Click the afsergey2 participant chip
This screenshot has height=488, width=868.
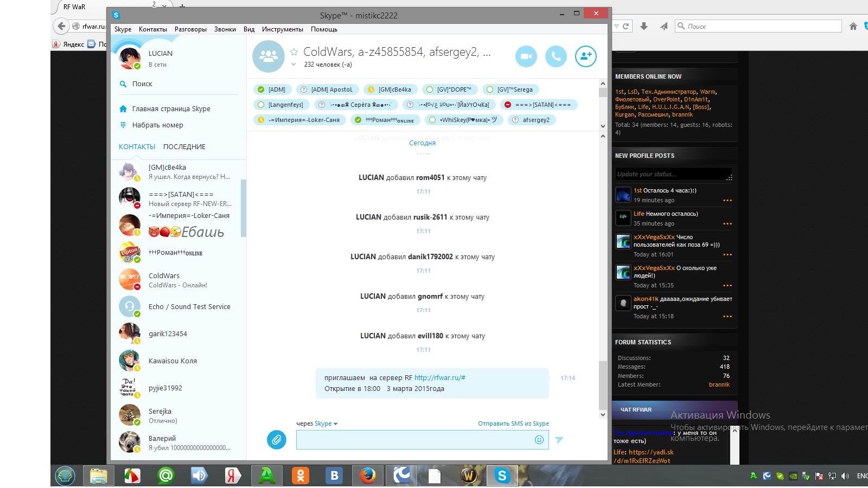(x=532, y=120)
